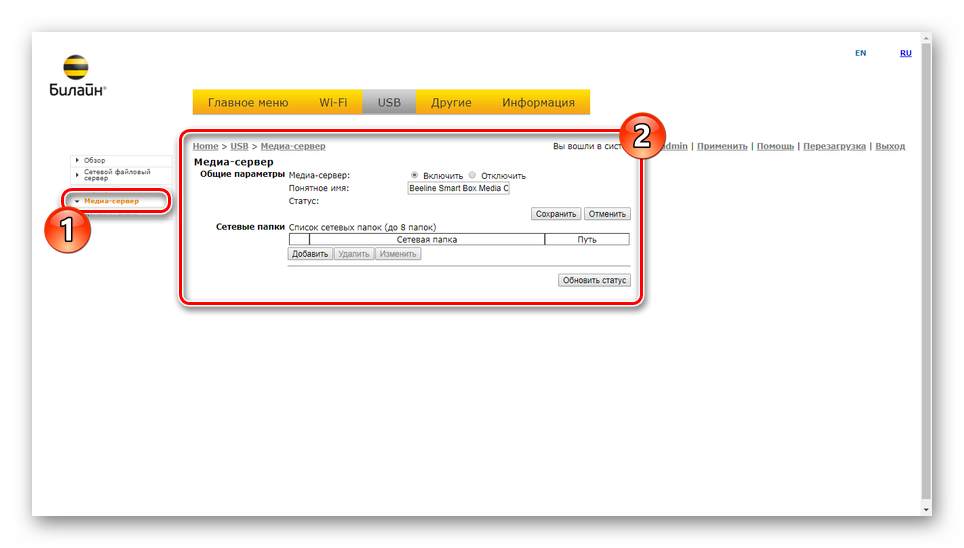Select the Включить radio button

pyautogui.click(x=415, y=175)
